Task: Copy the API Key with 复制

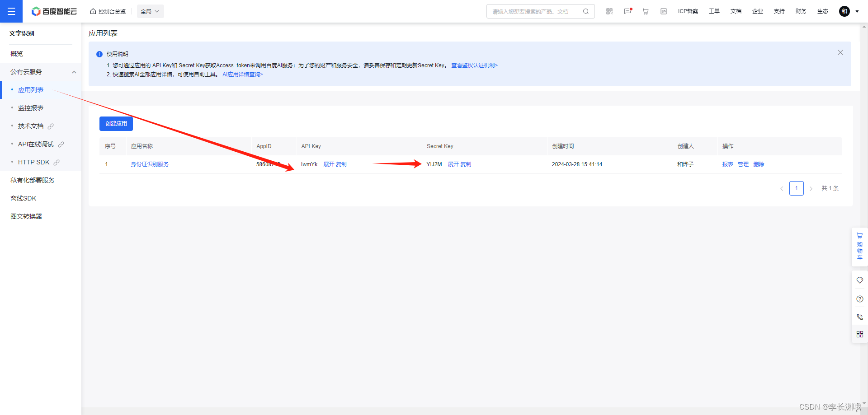Action: (x=341, y=164)
